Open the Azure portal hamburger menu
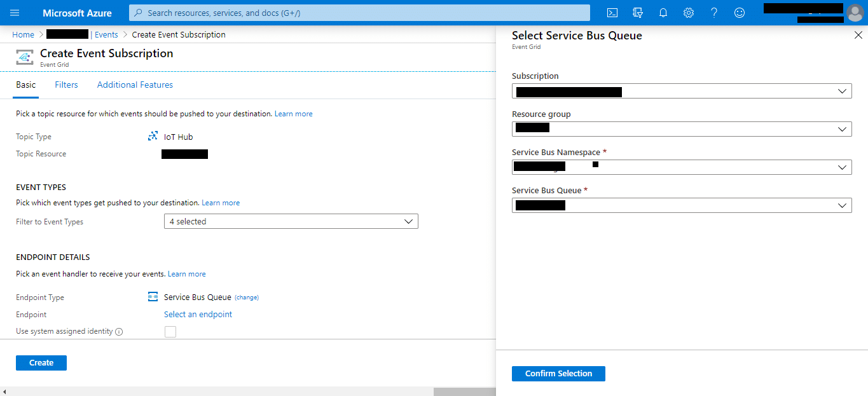868x396 pixels. pos(15,13)
